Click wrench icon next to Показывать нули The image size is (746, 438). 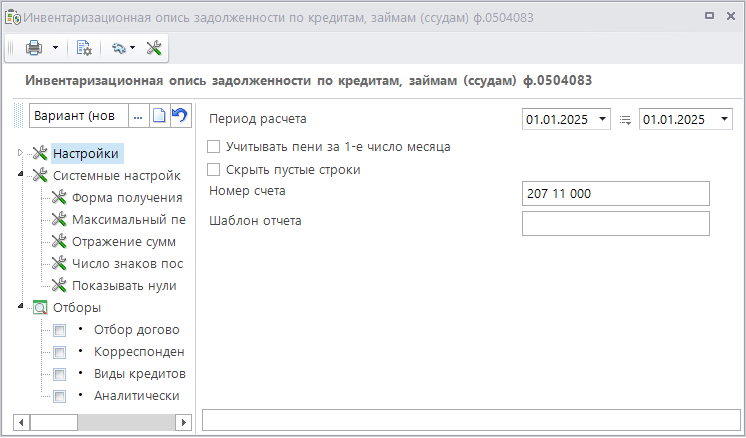(x=59, y=284)
